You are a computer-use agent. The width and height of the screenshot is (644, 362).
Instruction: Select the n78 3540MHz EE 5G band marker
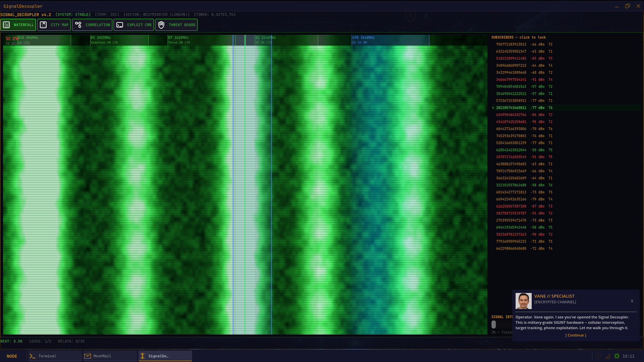(390, 40)
